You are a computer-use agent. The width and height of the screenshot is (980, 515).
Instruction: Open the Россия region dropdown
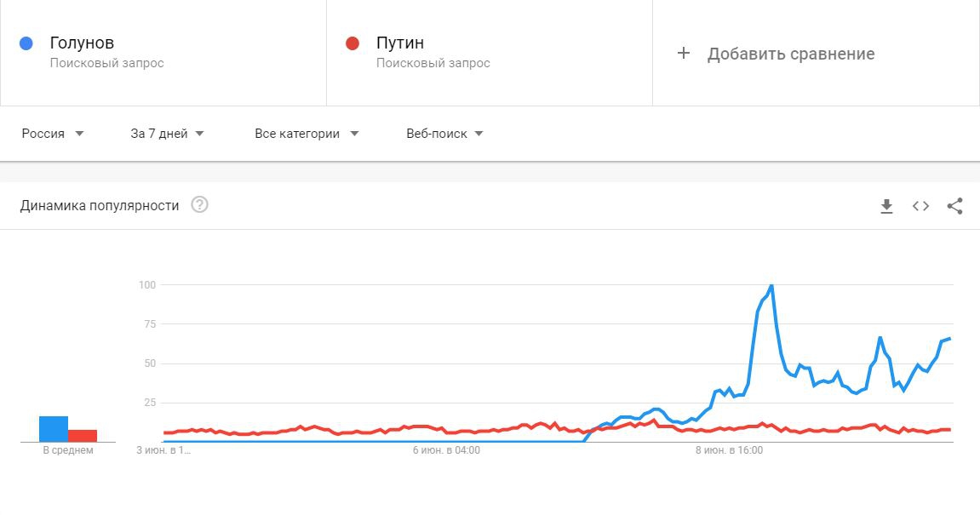53,134
